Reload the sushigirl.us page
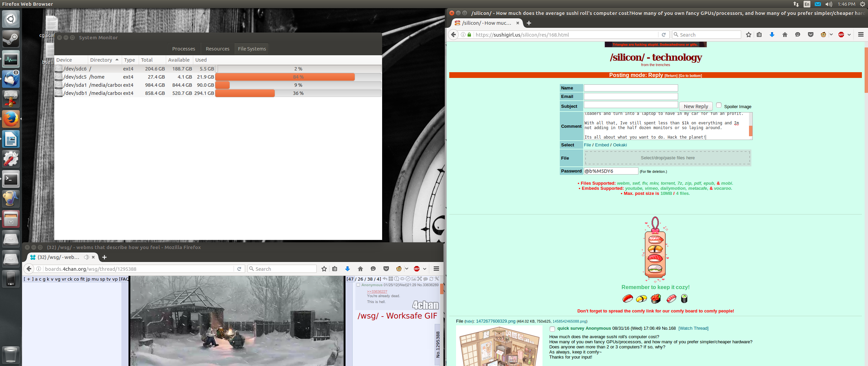Viewport: 868px width, 366px height. (x=664, y=35)
